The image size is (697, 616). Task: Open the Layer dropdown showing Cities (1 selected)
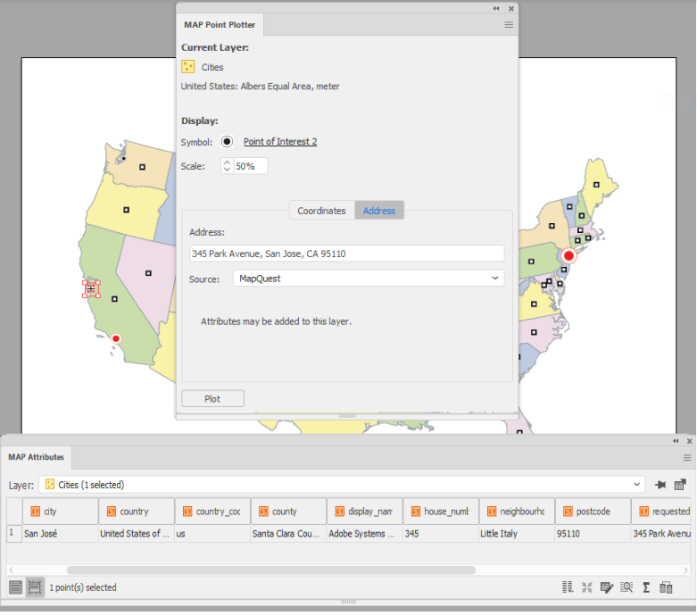click(342, 485)
